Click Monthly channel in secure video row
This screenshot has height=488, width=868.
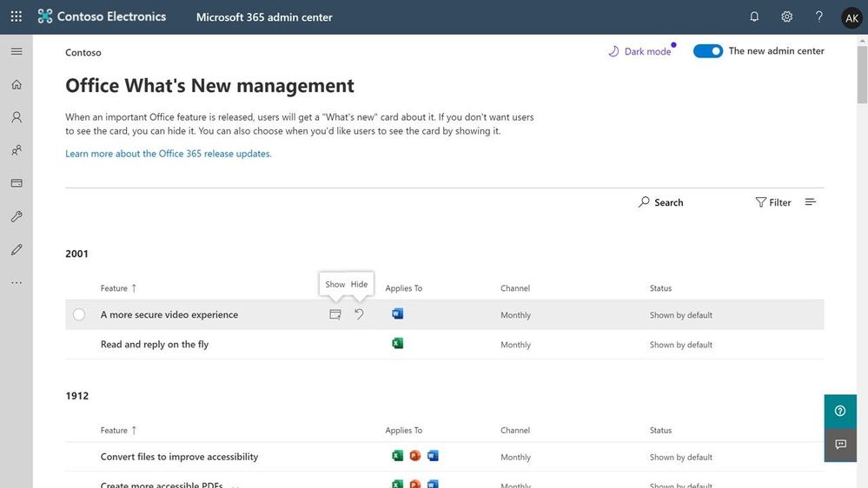pyautogui.click(x=515, y=315)
